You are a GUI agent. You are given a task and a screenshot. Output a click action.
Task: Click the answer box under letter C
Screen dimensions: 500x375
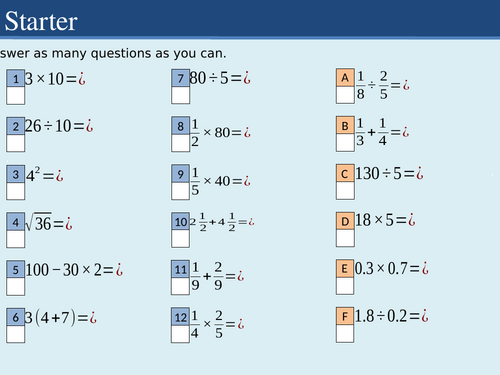coord(345,191)
